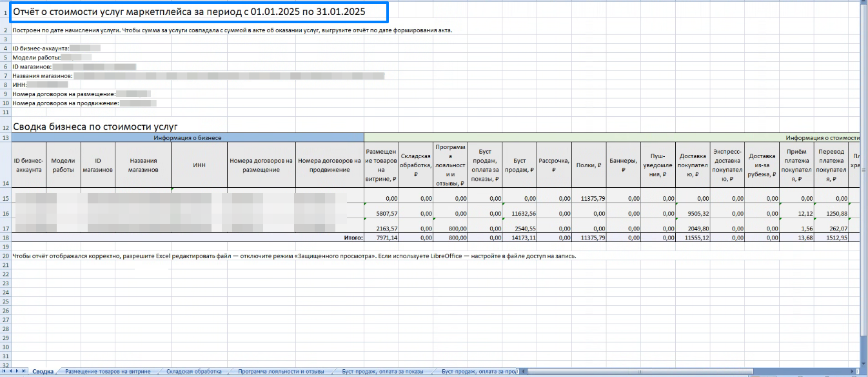Select the Программа лояльности и отзывы tab

click(281, 371)
